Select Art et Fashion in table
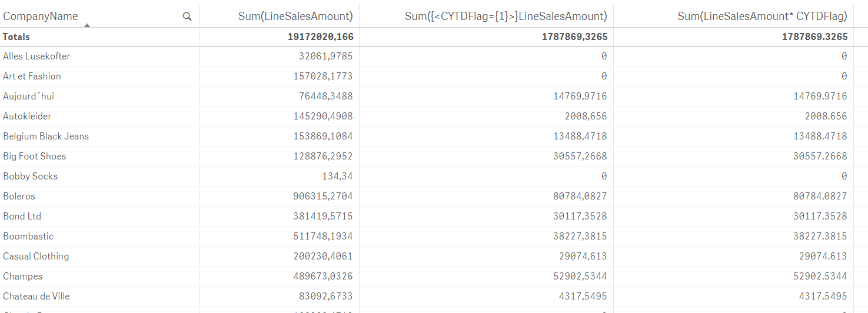Screen dimensions: 868x313 [32, 76]
